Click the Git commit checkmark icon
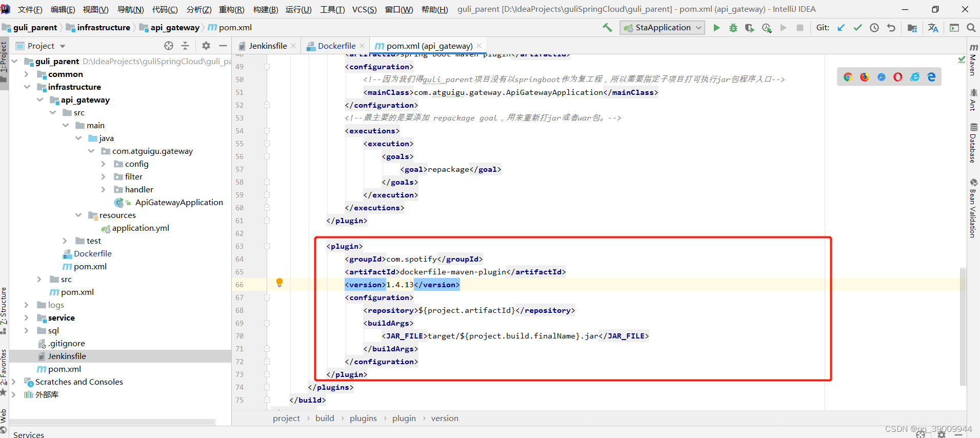This screenshot has width=980, height=438. (x=857, y=28)
